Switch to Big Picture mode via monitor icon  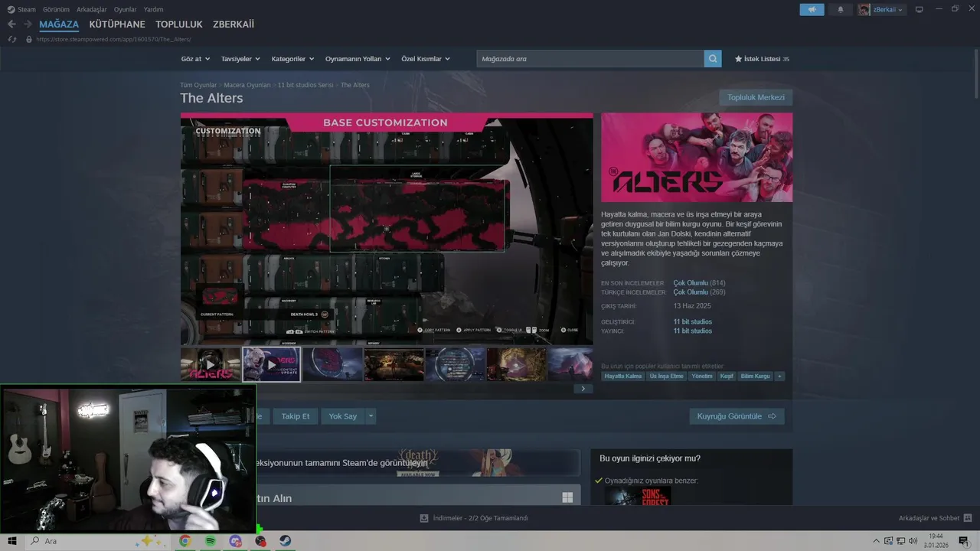[x=920, y=10]
